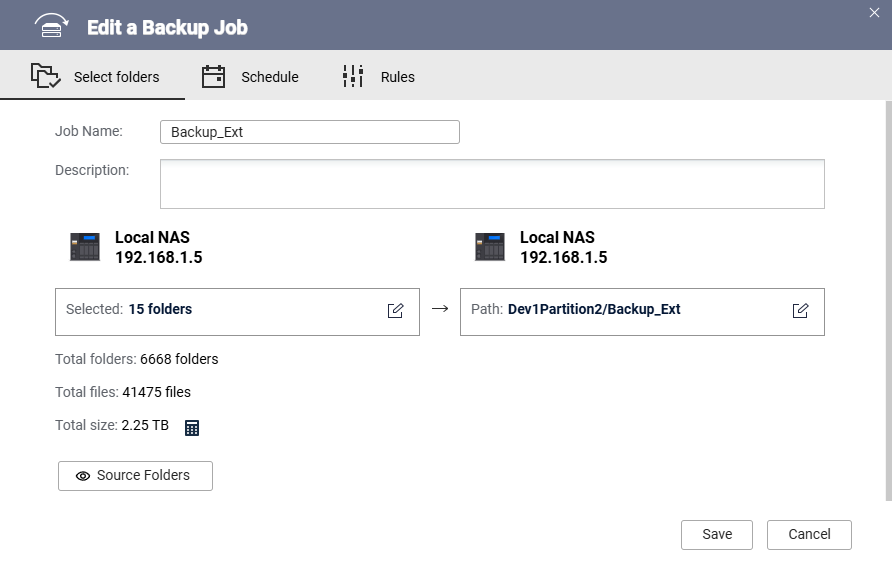Close the Edit a Backup Job dialog
The image size is (892, 566).
point(875,13)
